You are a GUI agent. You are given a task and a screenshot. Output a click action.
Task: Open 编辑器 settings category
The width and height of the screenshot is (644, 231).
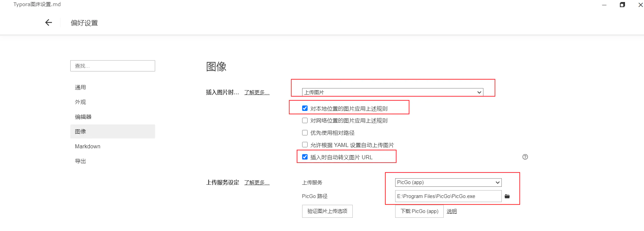tap(113, 117)
